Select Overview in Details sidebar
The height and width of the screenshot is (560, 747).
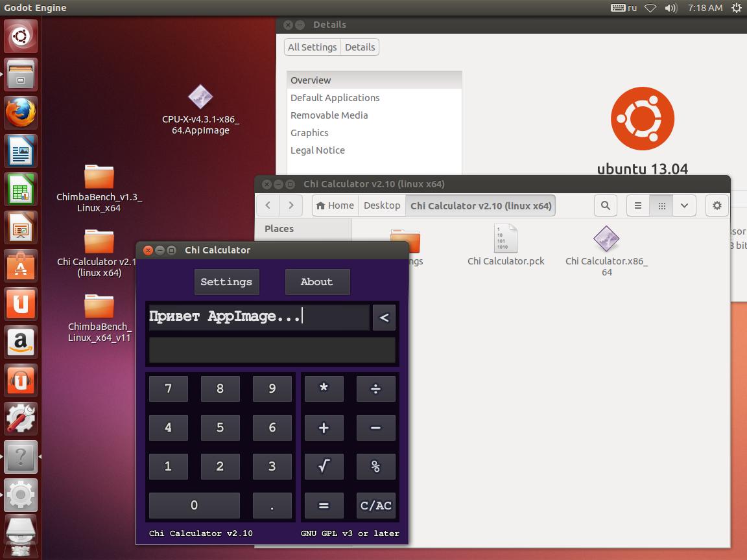374,80
